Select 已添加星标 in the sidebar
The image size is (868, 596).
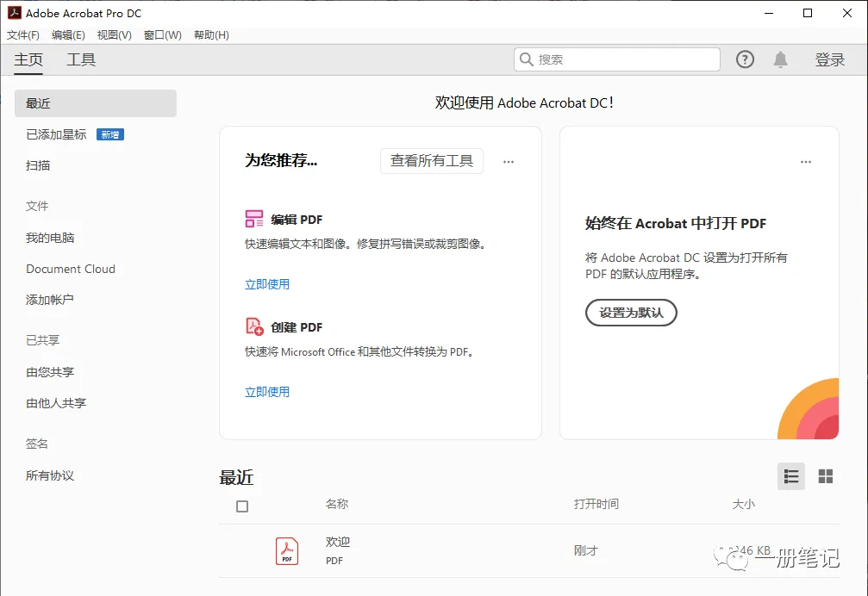56,134
